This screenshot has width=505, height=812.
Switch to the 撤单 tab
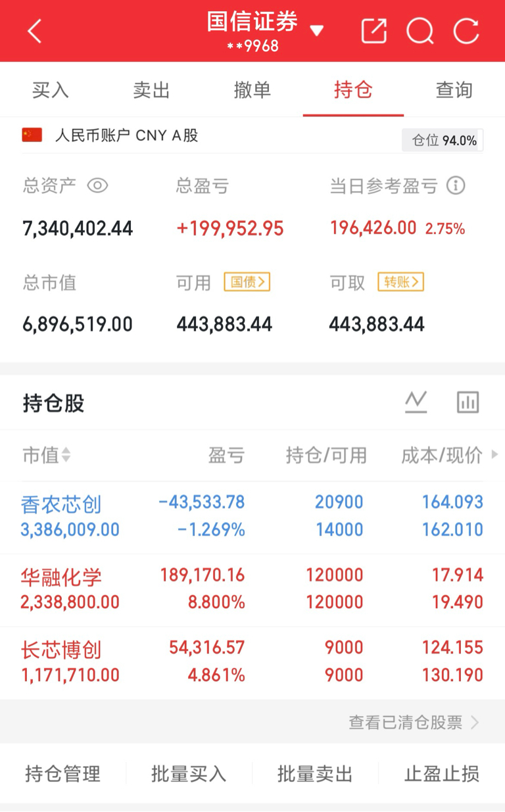point(252,90)
